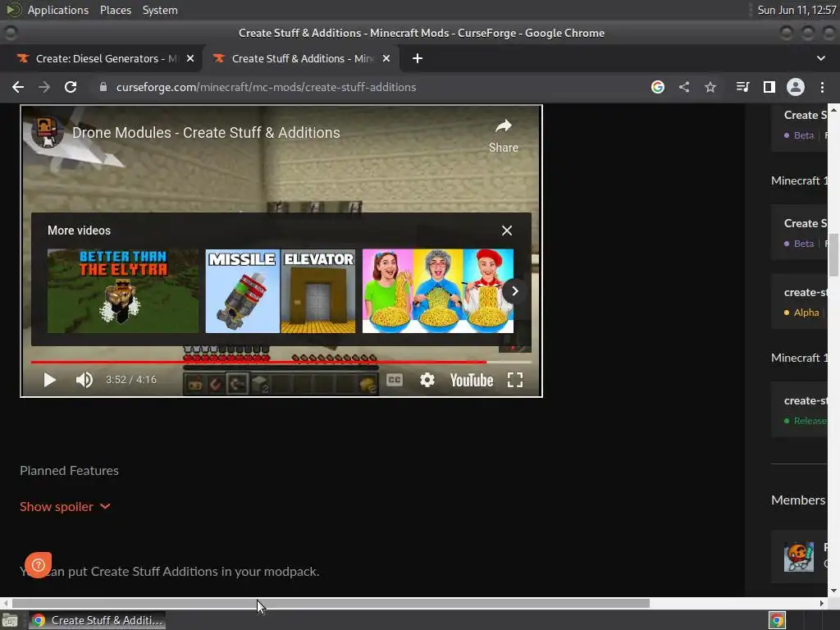The height and width of the screenshot is (630, 840).
Task: Click scroll-down arrow on vertical scrollbar
Action: pos(833,591)
